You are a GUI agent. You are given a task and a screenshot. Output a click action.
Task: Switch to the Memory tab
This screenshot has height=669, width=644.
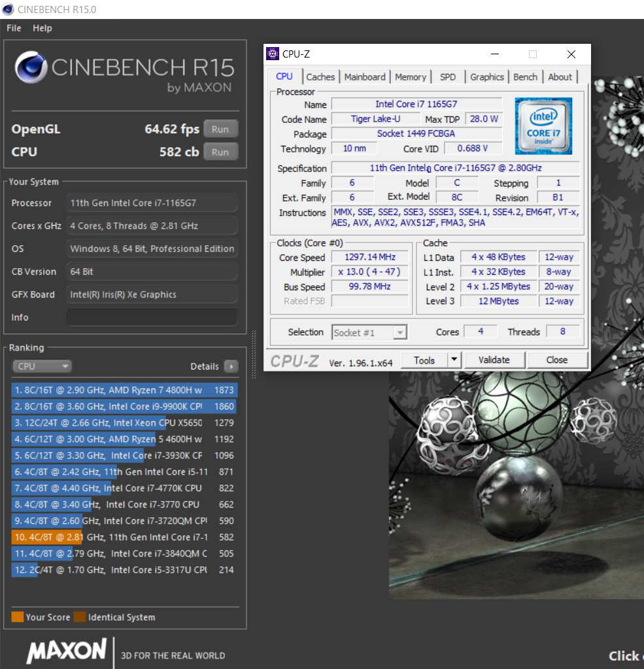click(411, 77)
